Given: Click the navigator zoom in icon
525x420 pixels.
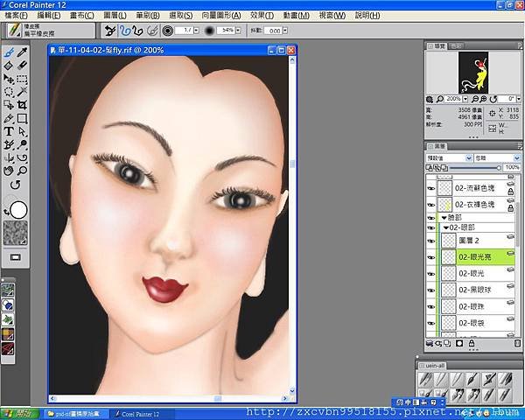Looking at the screenshot, I should click(483, 99).
